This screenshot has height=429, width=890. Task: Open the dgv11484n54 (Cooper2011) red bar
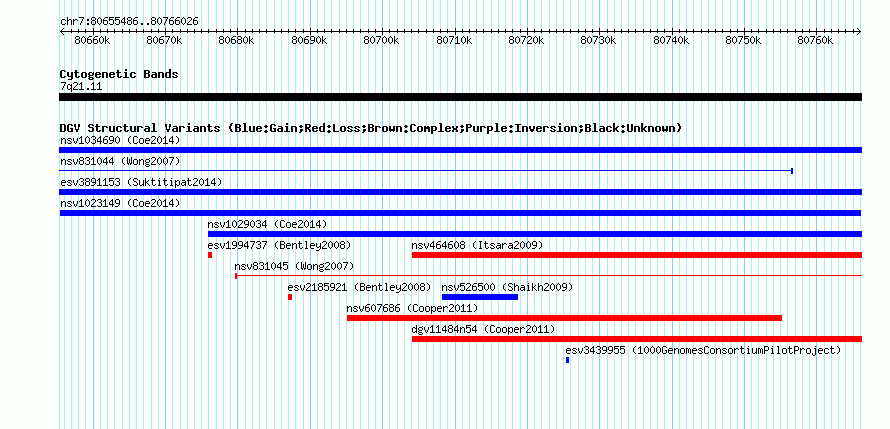(x=637, y=339)
